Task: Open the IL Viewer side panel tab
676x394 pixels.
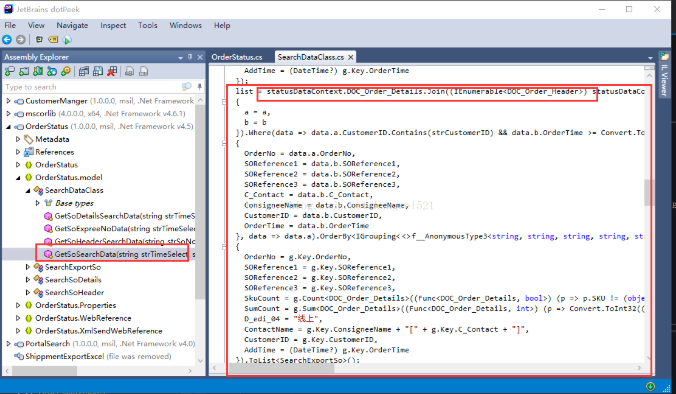Action: point(664,76)
